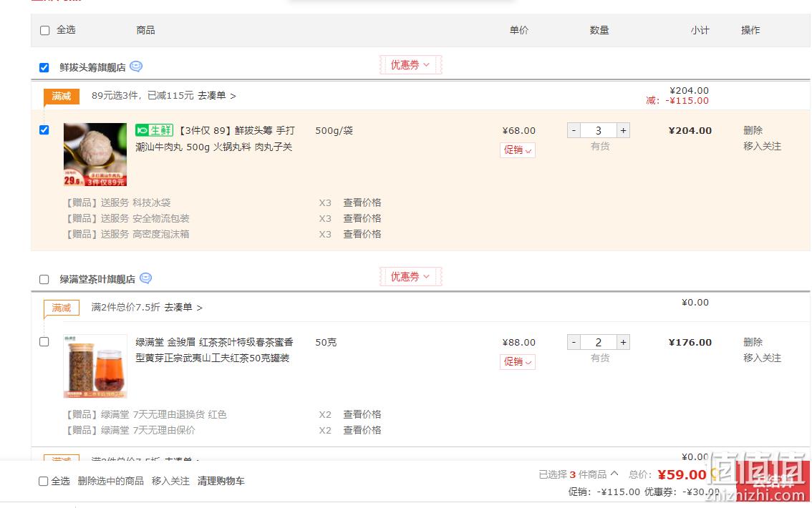Delete the 潮汕牛肉丸 item via 删除

tap(753, 130)
